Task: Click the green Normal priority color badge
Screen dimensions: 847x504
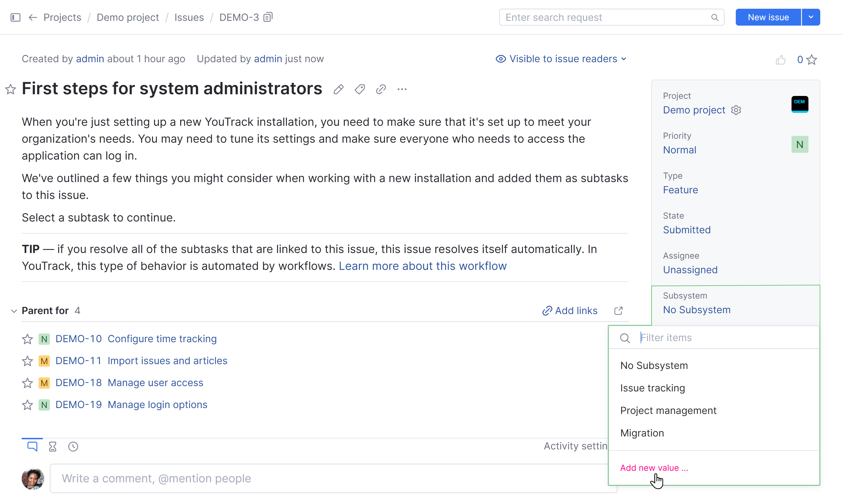Action: [799, 145]
